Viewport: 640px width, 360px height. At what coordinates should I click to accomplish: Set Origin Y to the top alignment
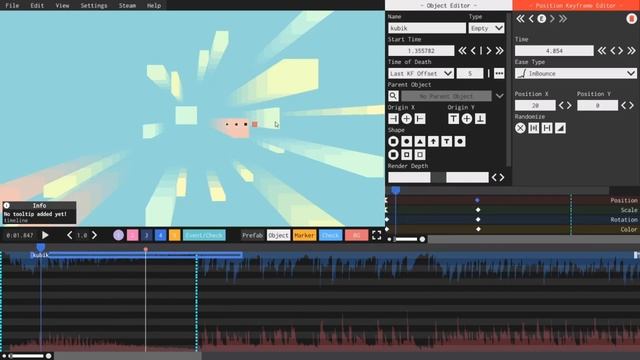pos(453,119)
